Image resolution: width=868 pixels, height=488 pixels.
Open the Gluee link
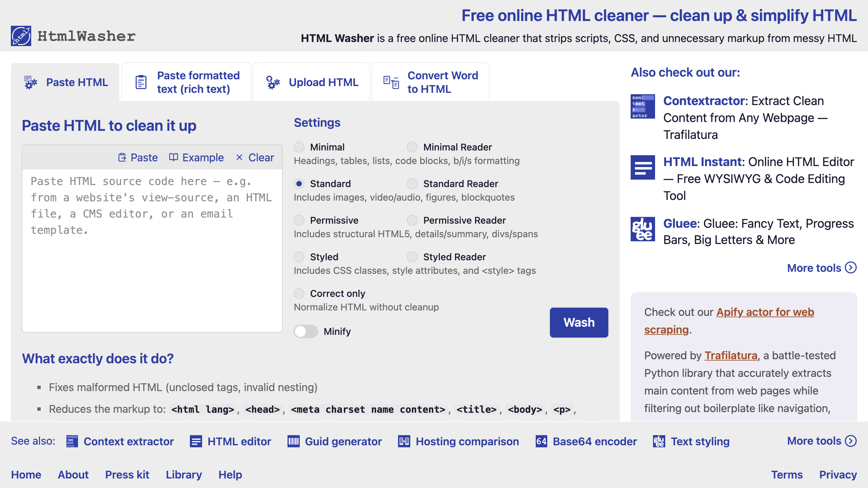tap(680, 223)
